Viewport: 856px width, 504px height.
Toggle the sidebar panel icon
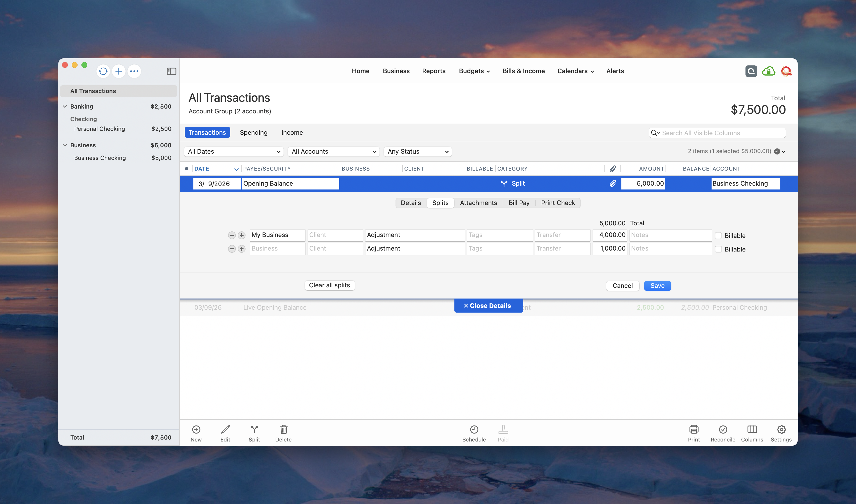point(171,71)
